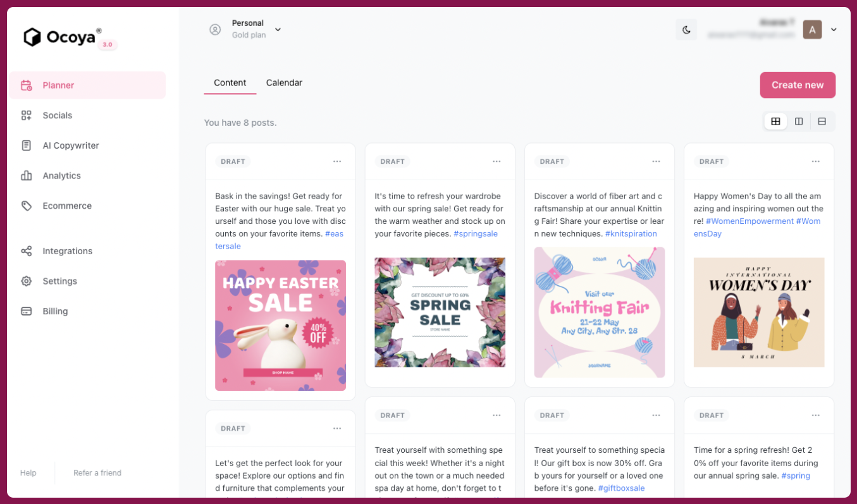
Task: Select the Analytics bar chart icon
Action: (26, 176)
